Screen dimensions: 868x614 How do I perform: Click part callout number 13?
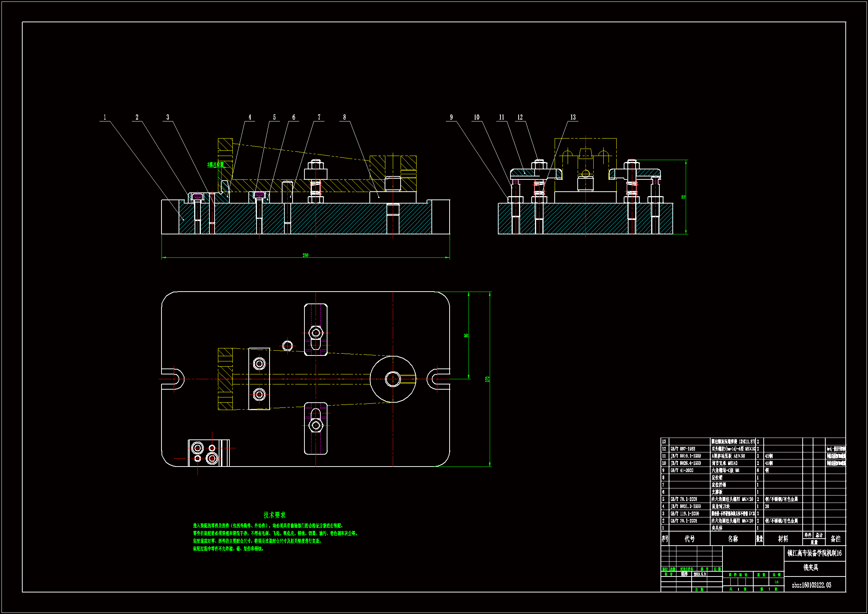[x=573, y=117]
